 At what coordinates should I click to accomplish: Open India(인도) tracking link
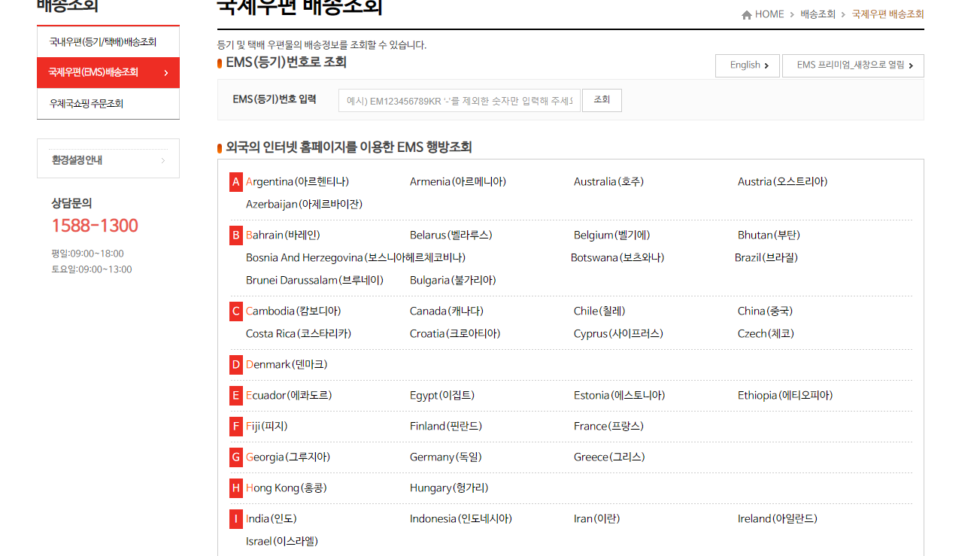pos(272,519)
